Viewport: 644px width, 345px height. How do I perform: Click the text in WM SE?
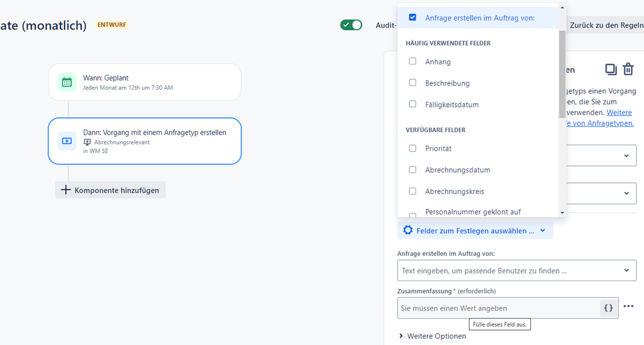pyautogui.click(x=96, y=151)
